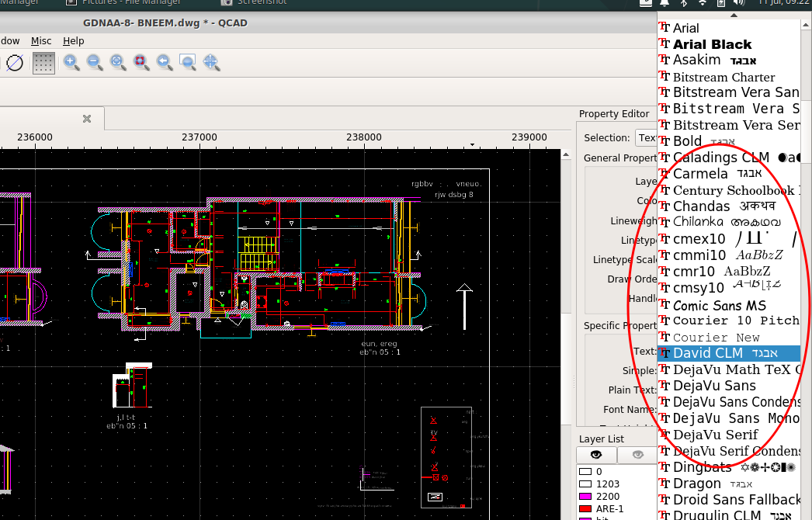Screen dimensions: 812x520
Task: Open the partially visible Window menu
Action: [10, 41]
